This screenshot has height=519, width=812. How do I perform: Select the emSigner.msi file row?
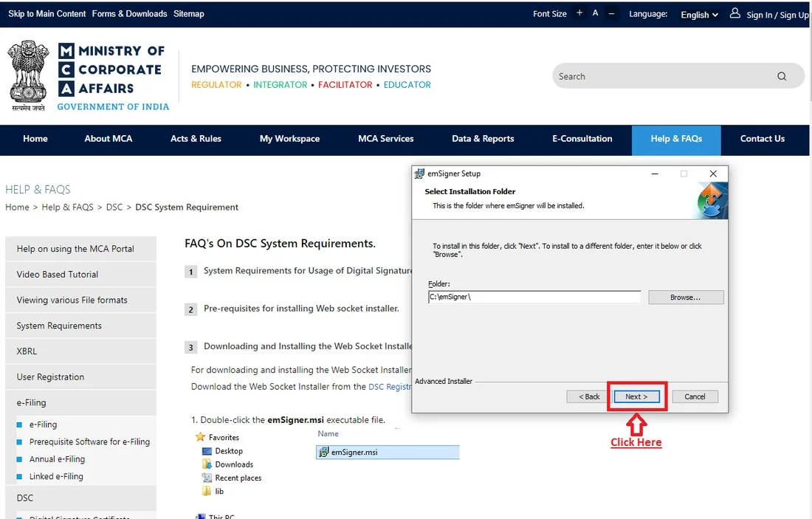tap(388, 452)
